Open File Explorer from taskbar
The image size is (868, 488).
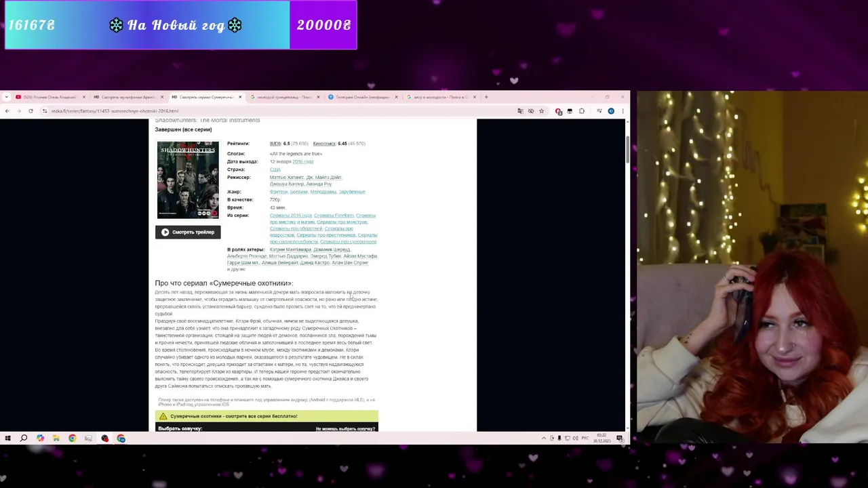click(x=56, y=439)
